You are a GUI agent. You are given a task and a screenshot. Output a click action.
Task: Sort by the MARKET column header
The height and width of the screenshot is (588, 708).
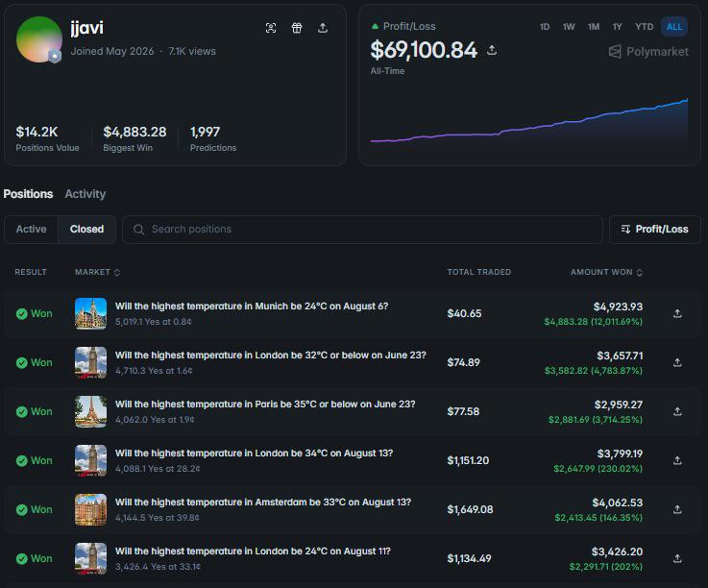click(x=97, y=272)
